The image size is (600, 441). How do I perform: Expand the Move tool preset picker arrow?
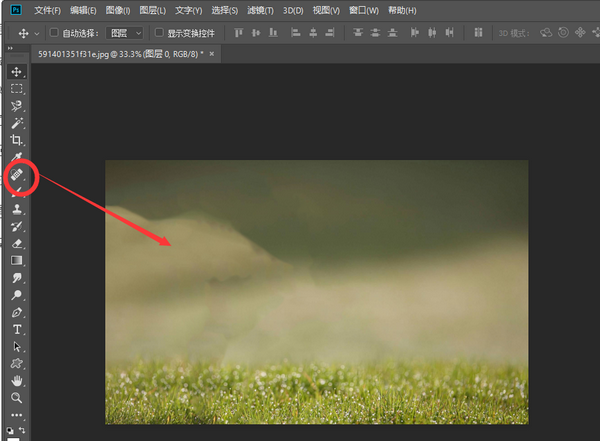36,33
